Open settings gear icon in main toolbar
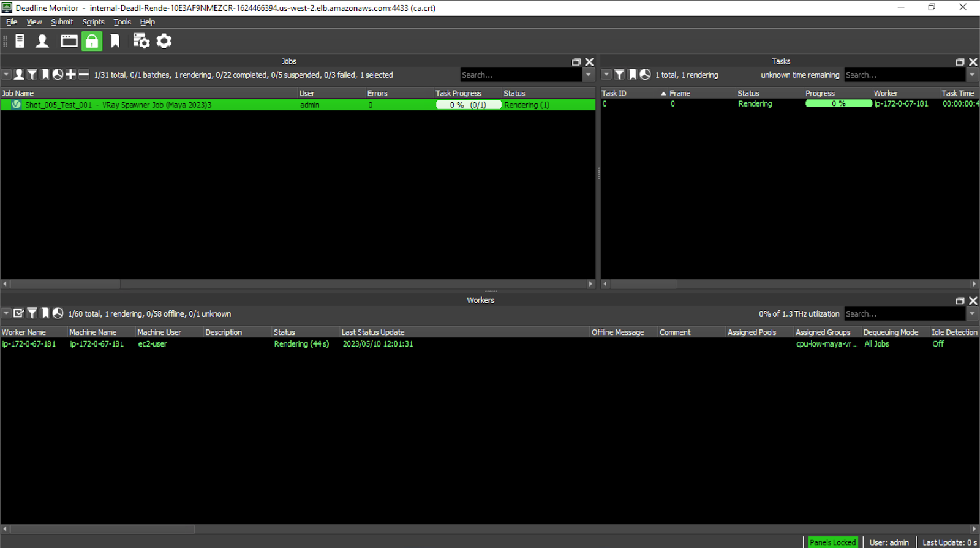 pos(164,41)
